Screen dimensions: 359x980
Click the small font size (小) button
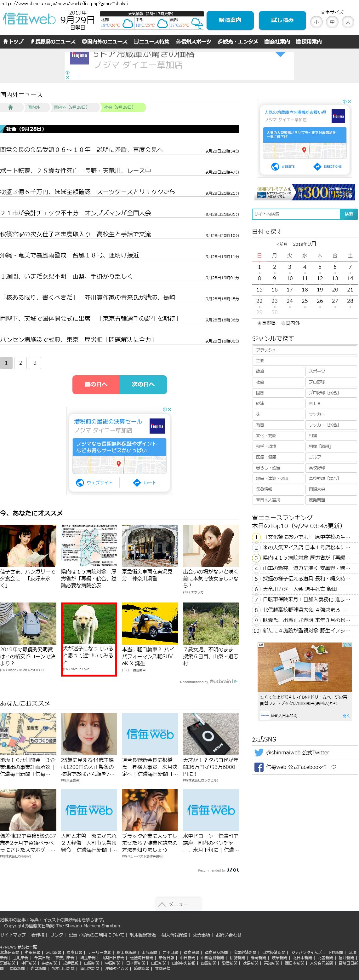[x=316, y=22]
